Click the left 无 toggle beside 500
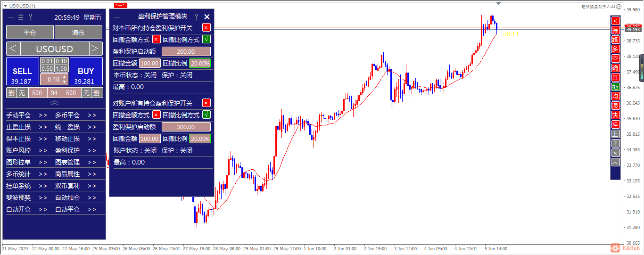This screenshot has width=644, height=255. tap(22, 93)
